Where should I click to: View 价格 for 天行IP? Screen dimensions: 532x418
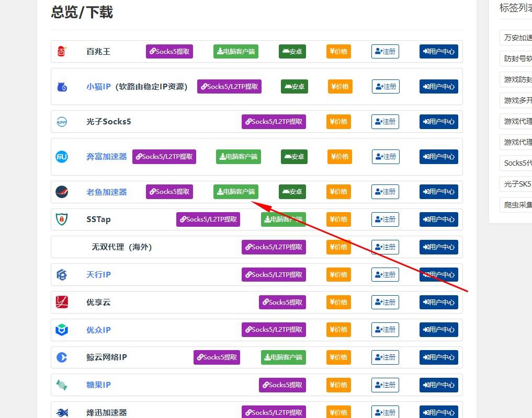point(338,275)
